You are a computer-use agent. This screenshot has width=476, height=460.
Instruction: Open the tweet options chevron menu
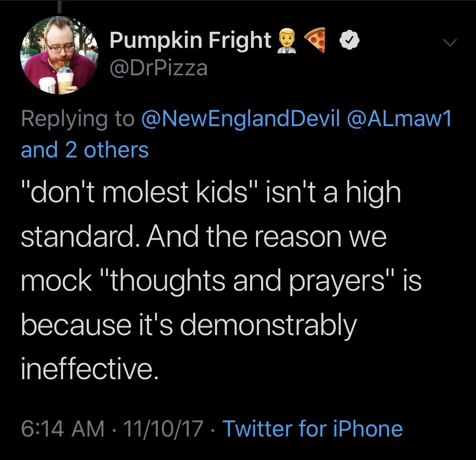coord(450,42)
